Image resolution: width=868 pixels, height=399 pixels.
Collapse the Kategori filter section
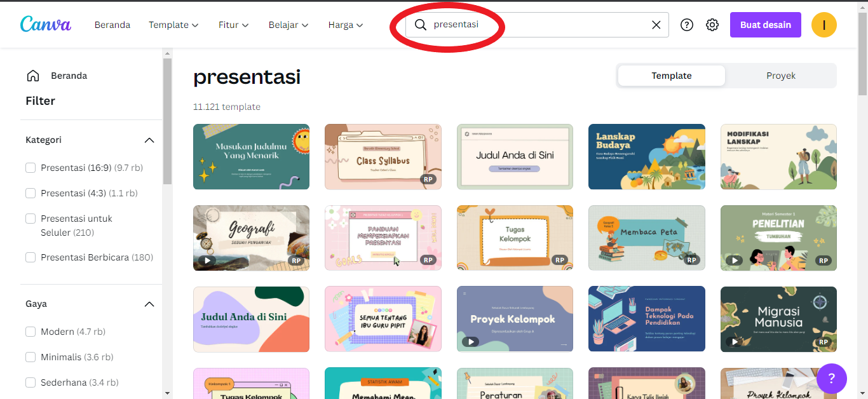pos(149,140)
